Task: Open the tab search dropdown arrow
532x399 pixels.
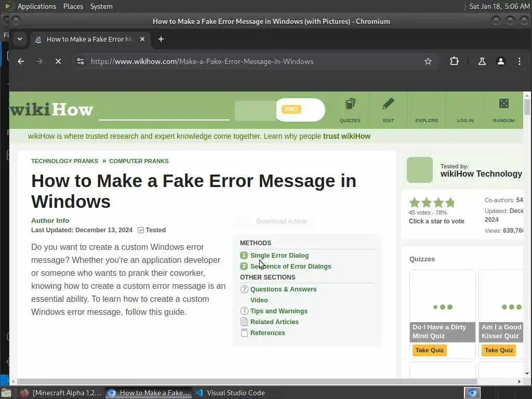Action: click(20, 39)
